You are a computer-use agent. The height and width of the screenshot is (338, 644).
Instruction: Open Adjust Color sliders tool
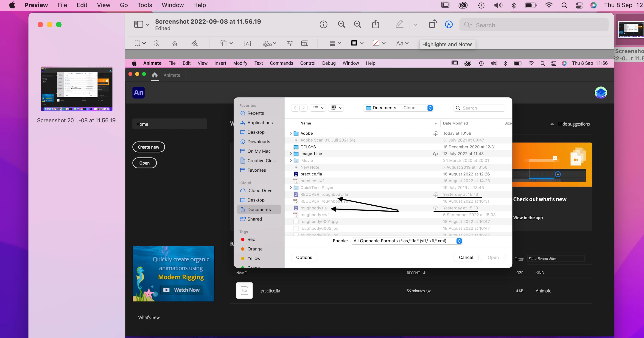point(289,43)
